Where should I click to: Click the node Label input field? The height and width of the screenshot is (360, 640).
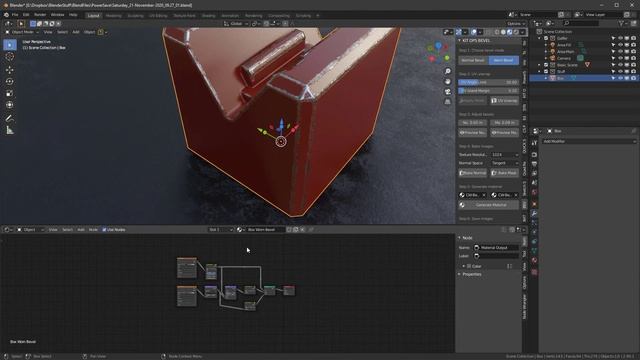[496, 256]
